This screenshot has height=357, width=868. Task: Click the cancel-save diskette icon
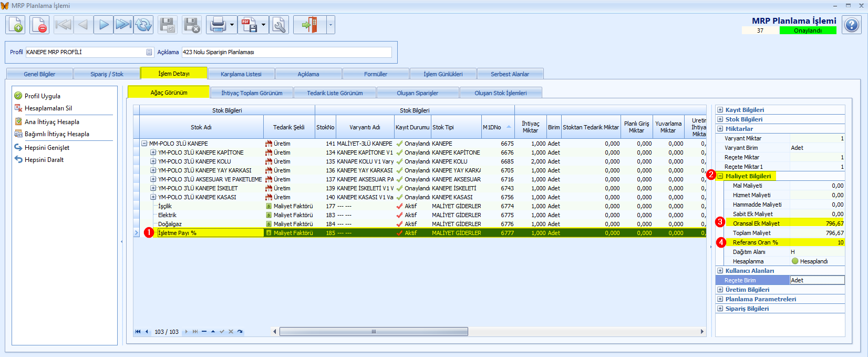(x=192, y=25)
